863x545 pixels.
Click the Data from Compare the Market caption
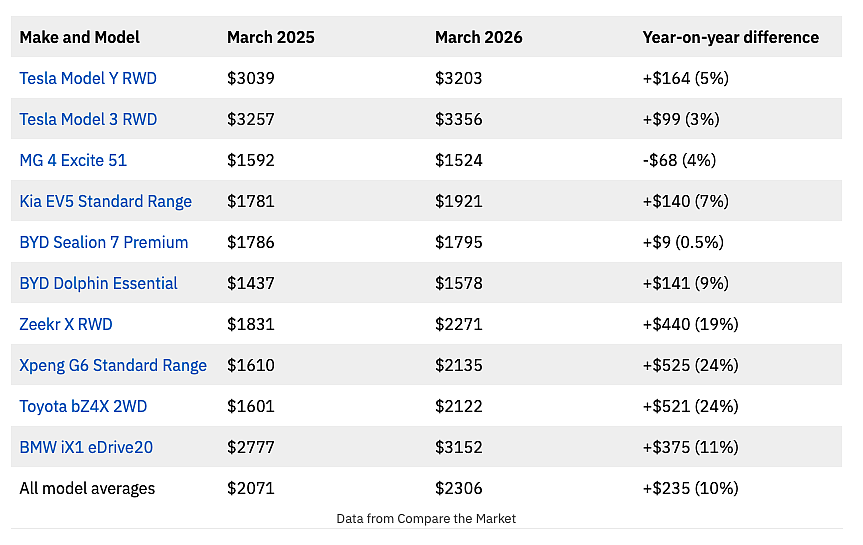[426, 519]
